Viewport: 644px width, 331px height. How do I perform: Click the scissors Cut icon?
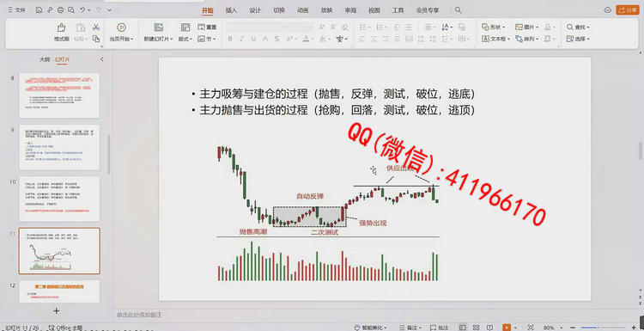point(95,28)
